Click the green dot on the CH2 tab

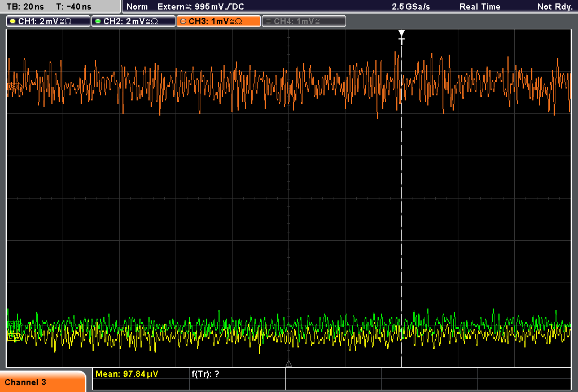pos(98,21)
